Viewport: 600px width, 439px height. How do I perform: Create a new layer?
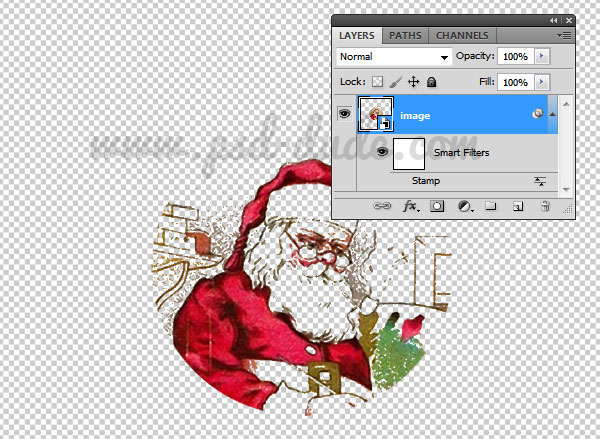[518, 207]
